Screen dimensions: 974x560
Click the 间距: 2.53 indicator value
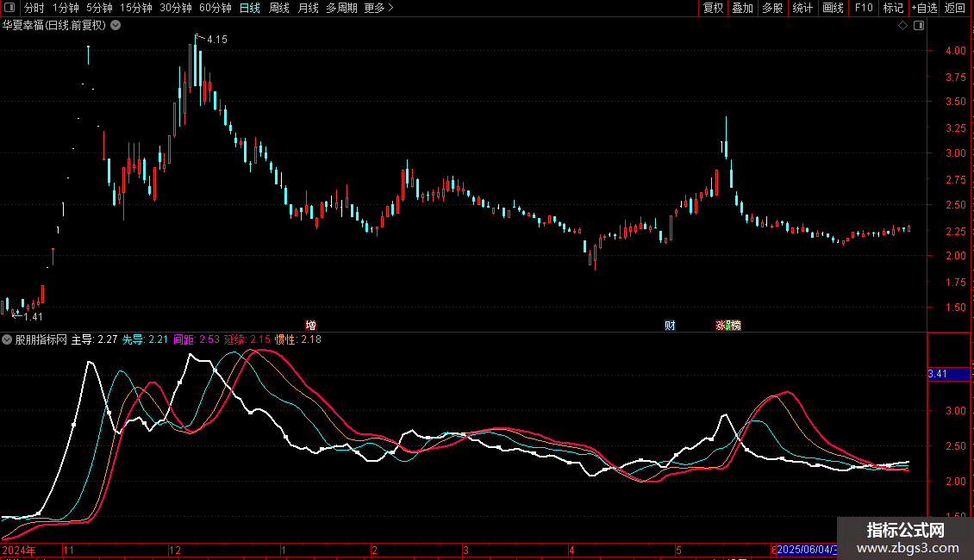[x=197, y=339]
